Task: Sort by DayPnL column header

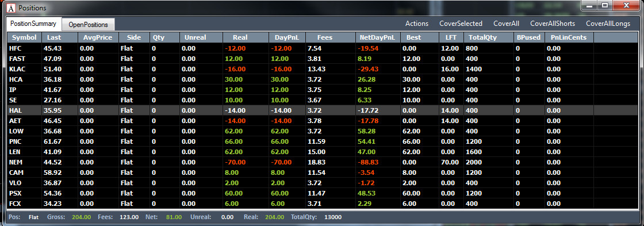Action: click(287, 37)
